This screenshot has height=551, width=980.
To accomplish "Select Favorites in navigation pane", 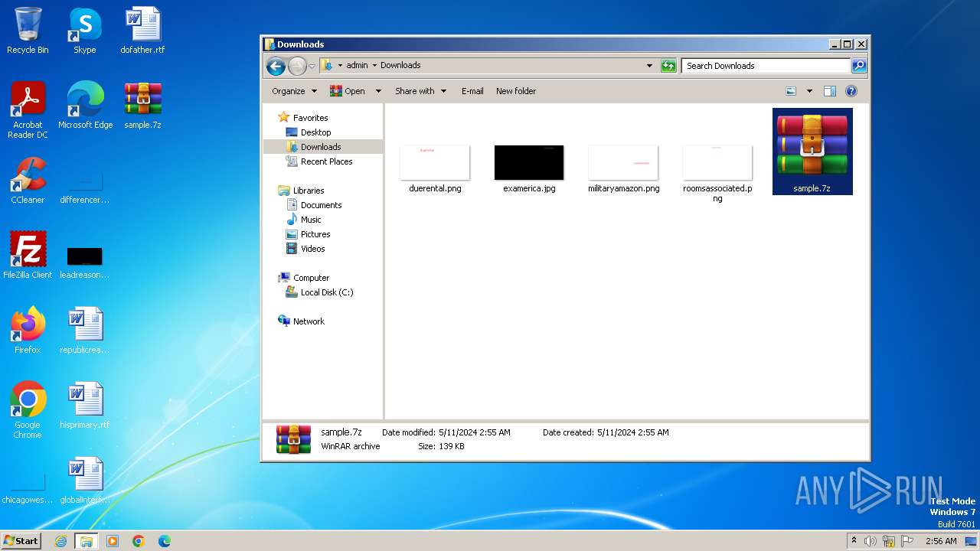I will tap(302, 118).
